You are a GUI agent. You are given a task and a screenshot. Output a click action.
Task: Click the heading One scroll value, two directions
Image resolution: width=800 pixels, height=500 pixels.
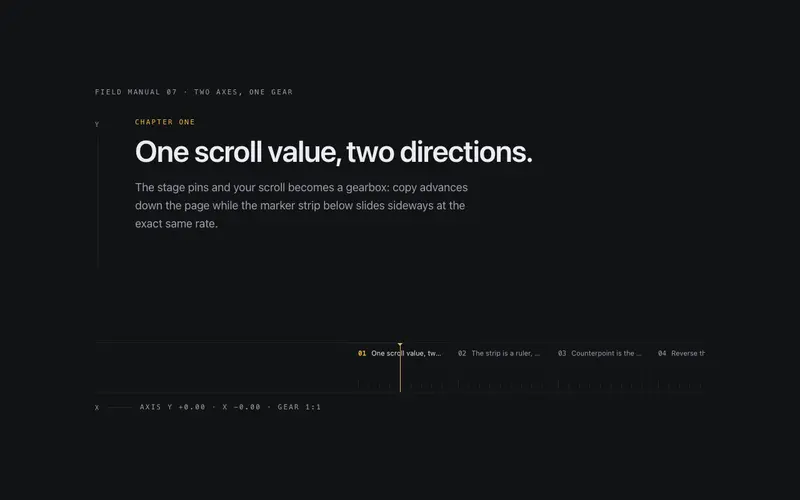[334, 152]
